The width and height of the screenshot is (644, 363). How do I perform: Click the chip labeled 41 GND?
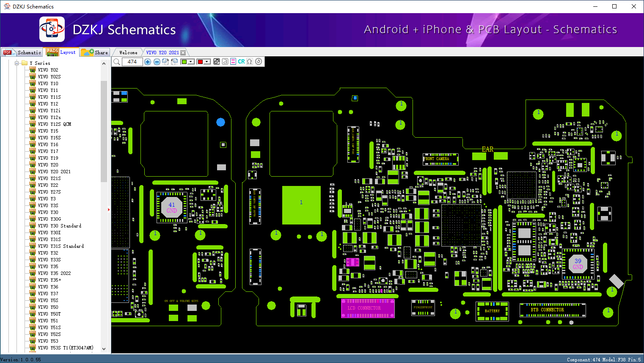tap(172, 208)
